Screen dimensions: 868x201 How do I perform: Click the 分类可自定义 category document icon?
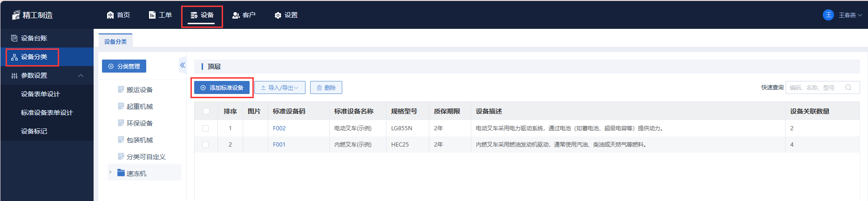[121, 156]
